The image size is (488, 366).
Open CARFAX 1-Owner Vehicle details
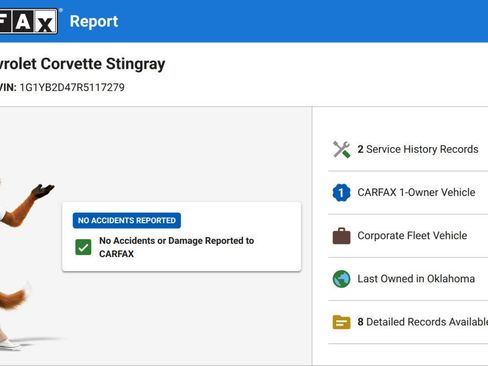click(x=408, y=192)
